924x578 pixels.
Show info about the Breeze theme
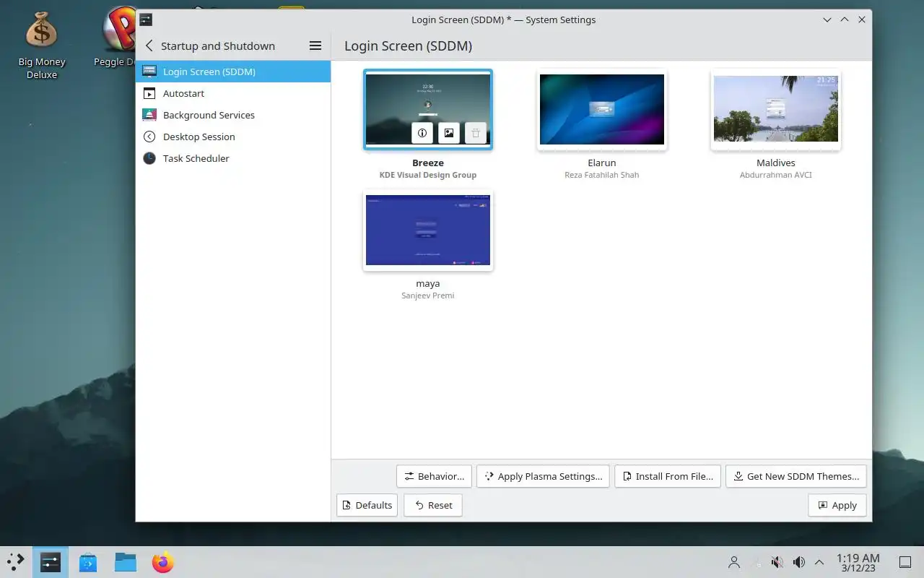pyautogui.click(x=422, y=133)
